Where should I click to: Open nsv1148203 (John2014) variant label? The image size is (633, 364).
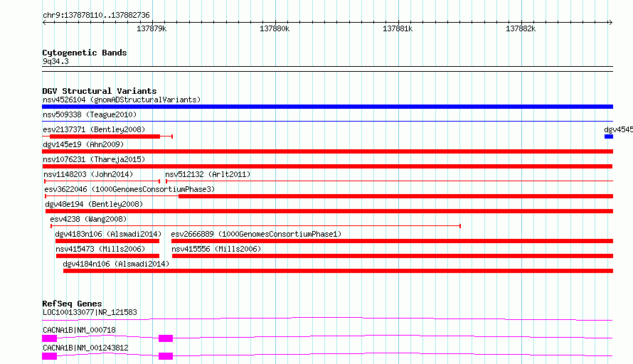click(88, 174)
